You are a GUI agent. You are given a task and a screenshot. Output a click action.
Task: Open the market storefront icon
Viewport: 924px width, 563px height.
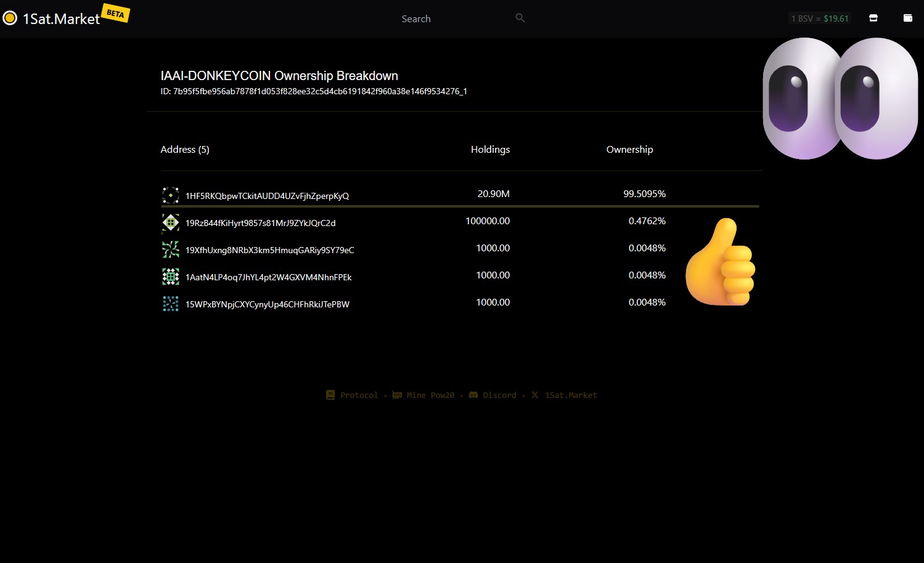873,18
